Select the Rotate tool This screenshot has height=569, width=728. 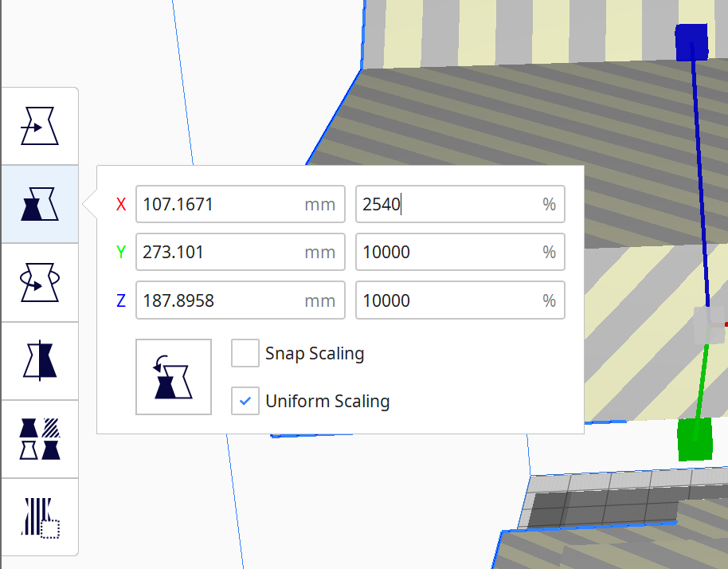[40, 282]
